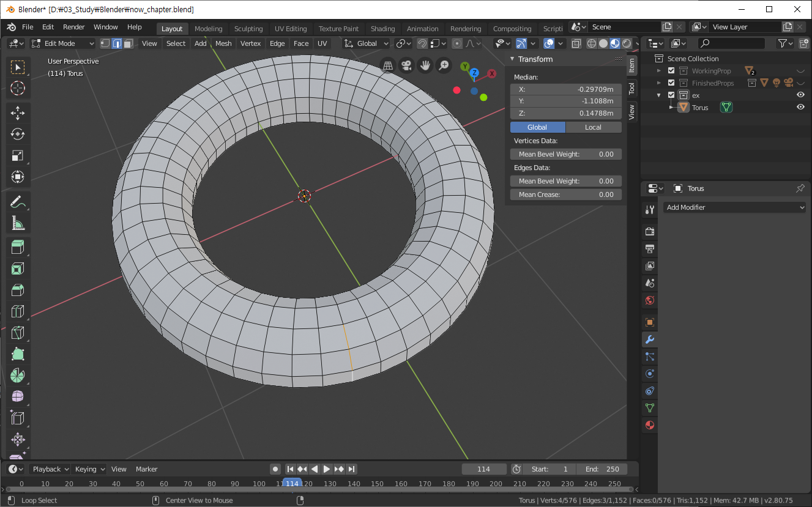The width and height of the screenshot is (812, 507).
Task: Activate the Annotate pencil tool
Action: point(18,201)
